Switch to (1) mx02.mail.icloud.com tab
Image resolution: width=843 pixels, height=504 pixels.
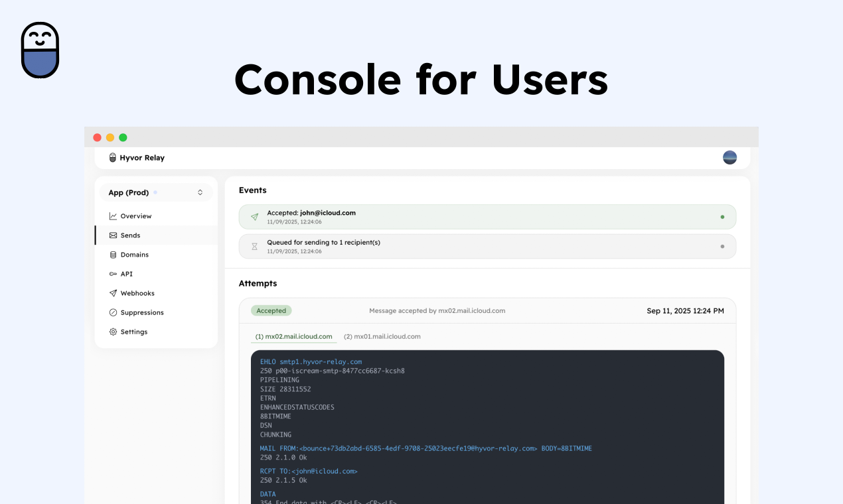tap(294, 336)
